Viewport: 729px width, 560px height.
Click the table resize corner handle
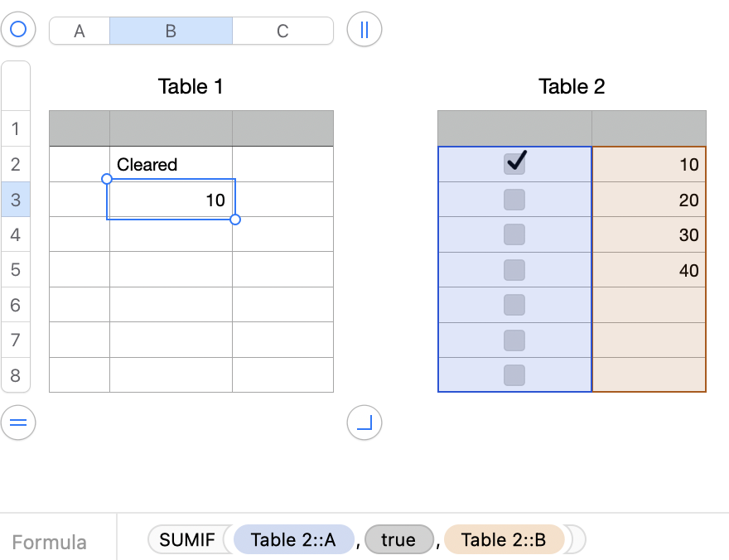364,423
